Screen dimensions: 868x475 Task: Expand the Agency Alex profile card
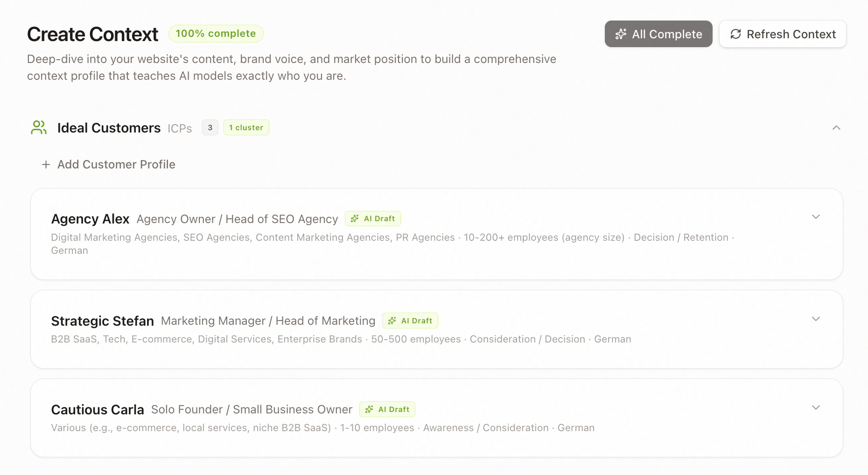tap(816, 217)
